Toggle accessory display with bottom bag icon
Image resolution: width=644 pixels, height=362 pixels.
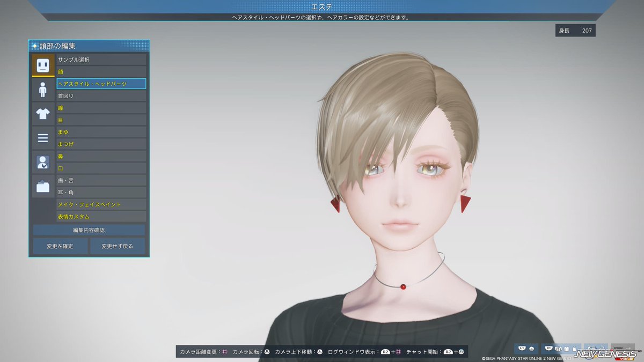574,349
